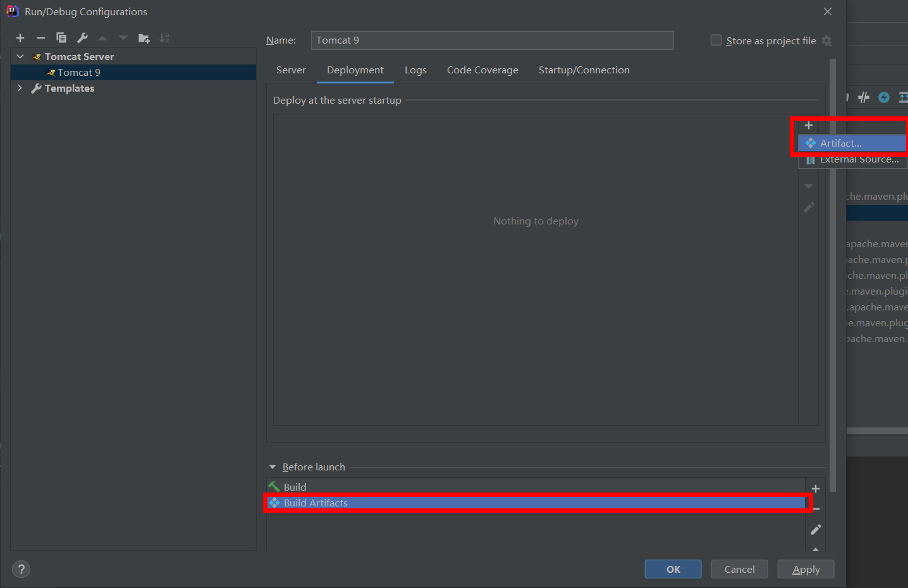
Task: Click the lightning bolt icon in background window
Action: (x=884, y=97)
